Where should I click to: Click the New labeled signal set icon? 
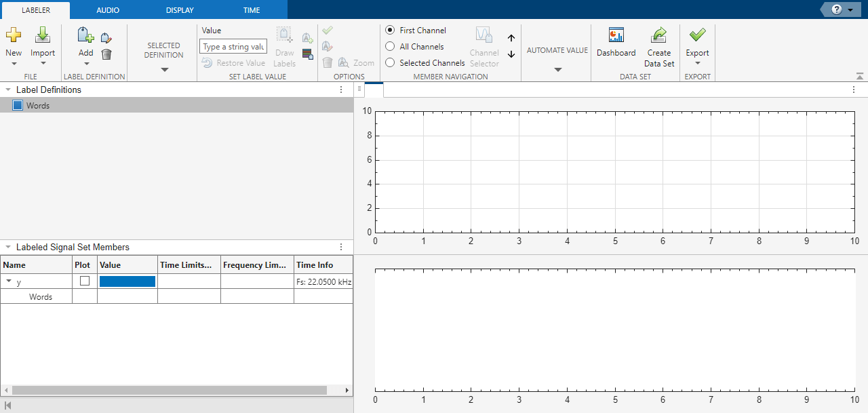click(x=14, y=35)
